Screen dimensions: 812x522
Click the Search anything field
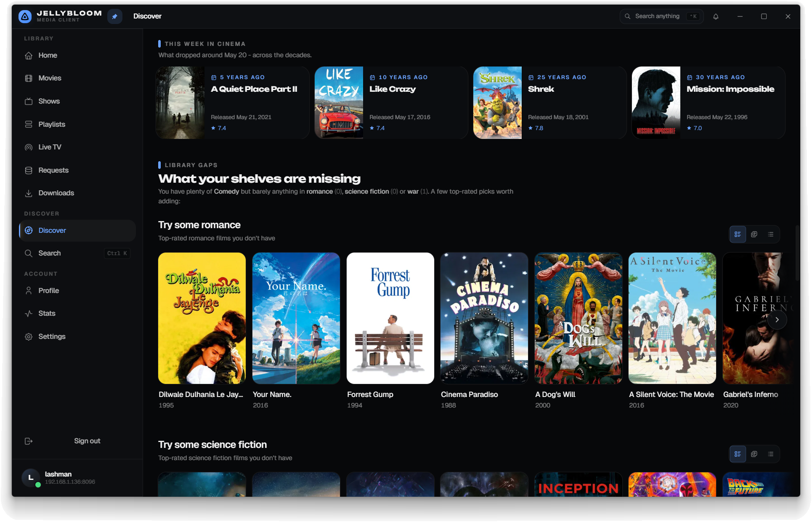coord(661,16)
